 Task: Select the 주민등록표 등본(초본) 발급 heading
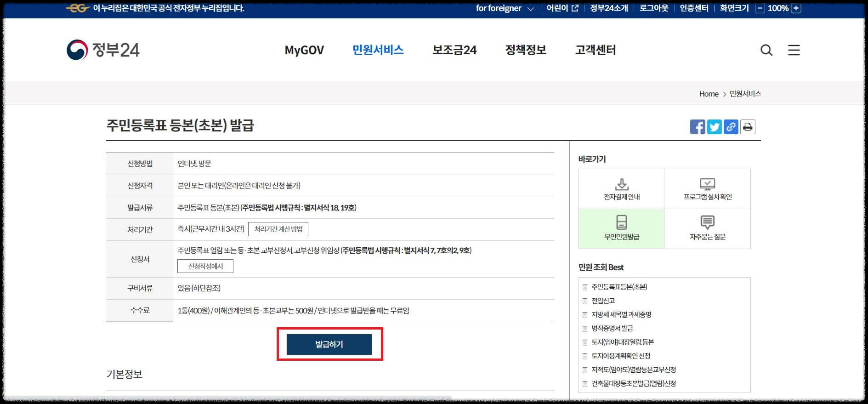click(180, 125)
